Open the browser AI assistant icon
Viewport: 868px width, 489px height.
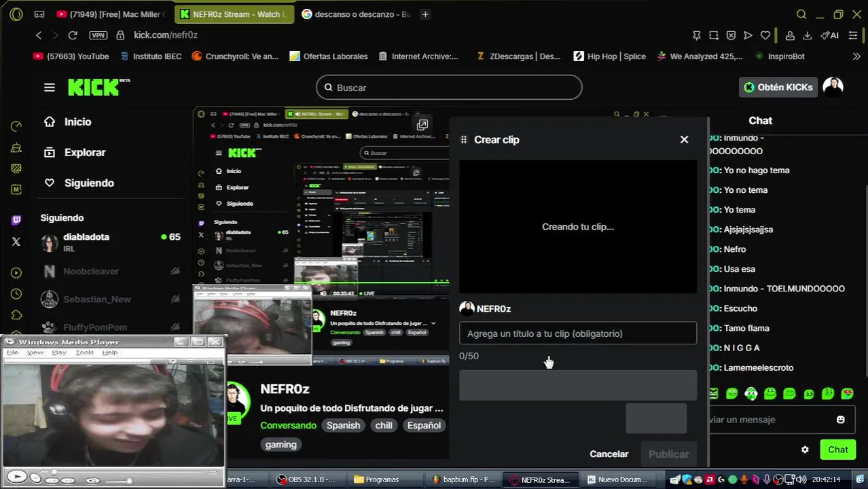click(x=829, y=35)
